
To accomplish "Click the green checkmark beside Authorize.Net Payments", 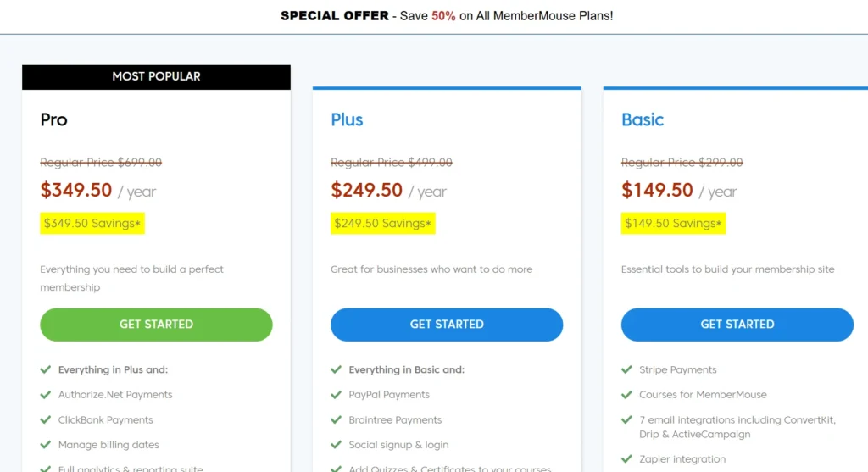I will (x=45, y=395).
